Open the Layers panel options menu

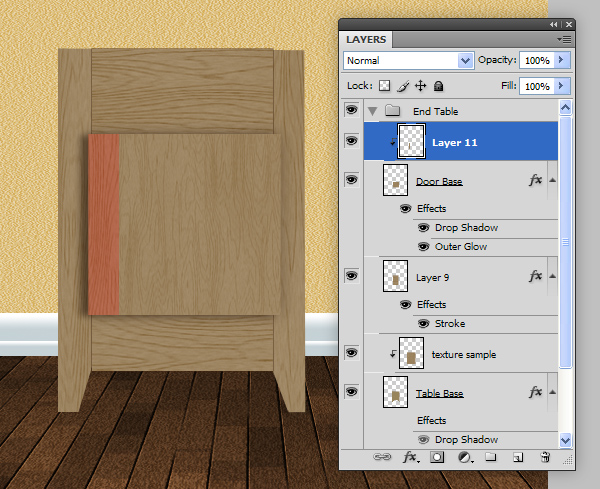pyautogui.click(x=565, y=39)
